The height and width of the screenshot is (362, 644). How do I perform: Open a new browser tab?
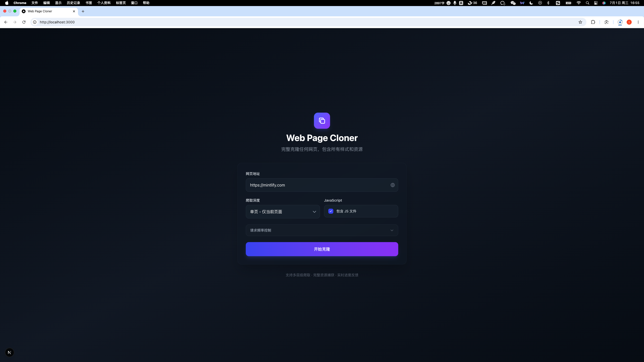tap(83, 11)
